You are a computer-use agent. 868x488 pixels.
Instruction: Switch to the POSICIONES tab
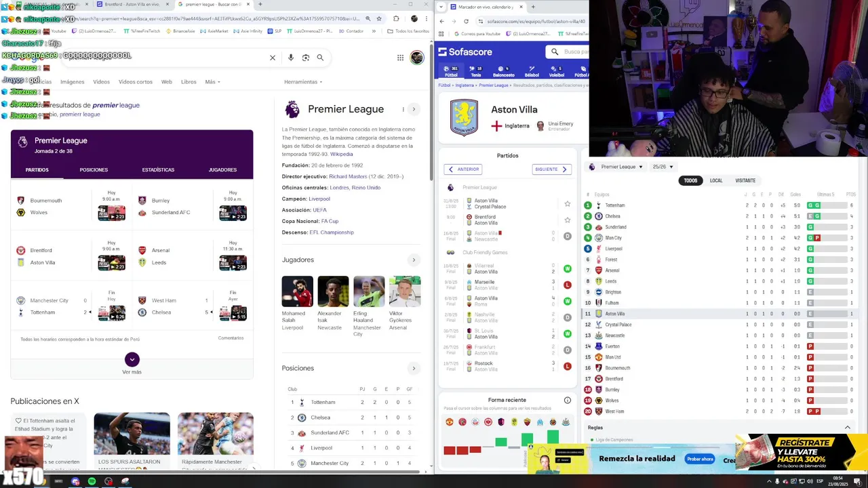94,170
